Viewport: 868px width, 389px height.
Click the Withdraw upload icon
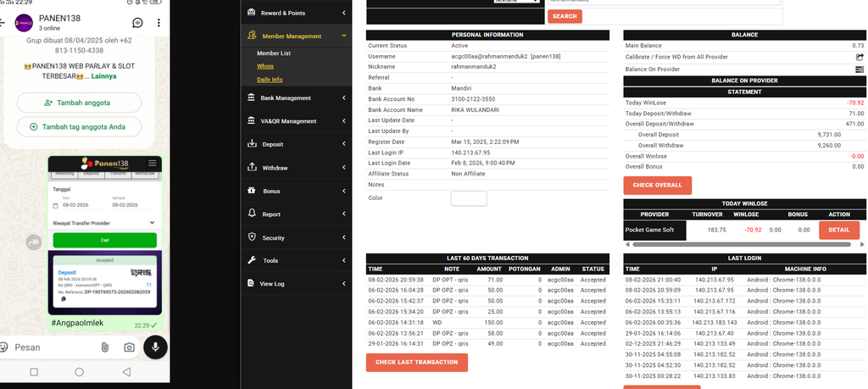tap(253, 167)
